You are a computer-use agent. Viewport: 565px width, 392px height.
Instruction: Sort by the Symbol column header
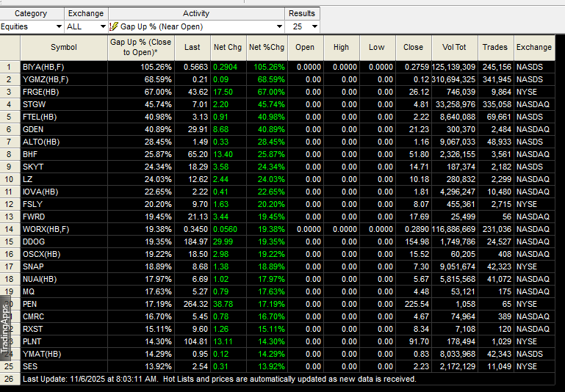click(x=64, y=48)
